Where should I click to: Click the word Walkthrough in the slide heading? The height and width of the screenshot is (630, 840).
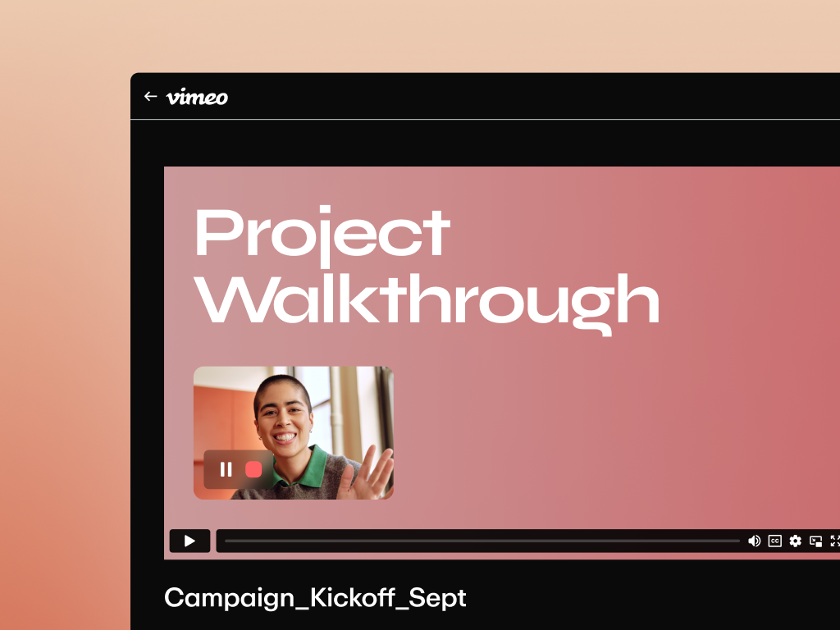point(427,303)
